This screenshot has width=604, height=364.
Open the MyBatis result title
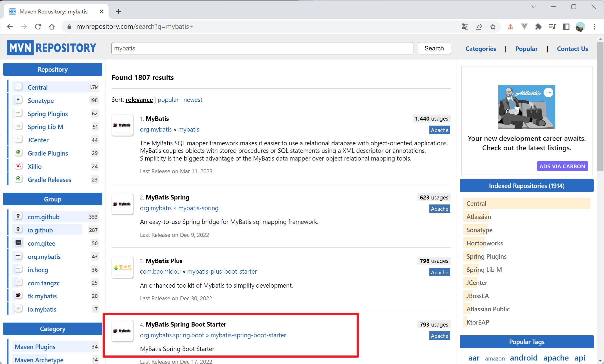[x=157, y=119]
